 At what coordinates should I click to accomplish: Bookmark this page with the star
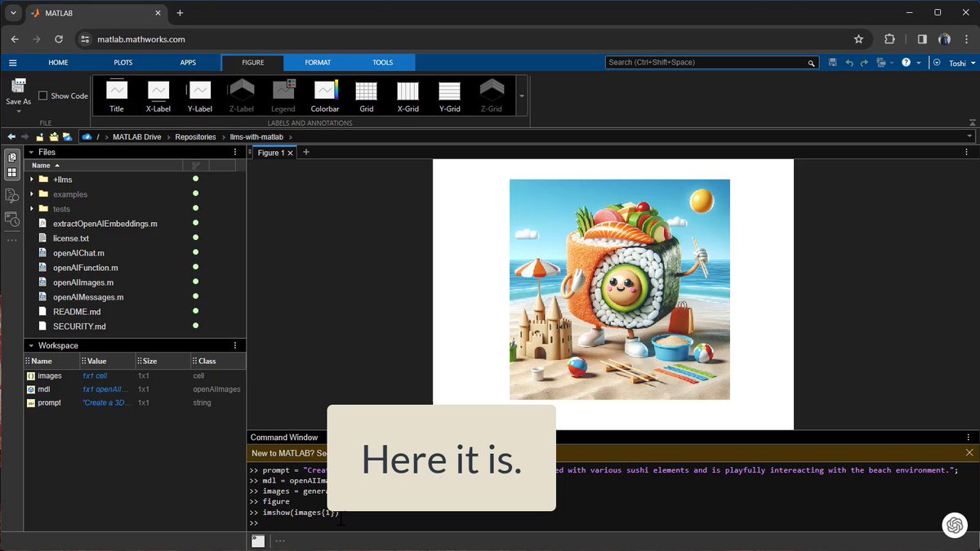tap(858, 38)
